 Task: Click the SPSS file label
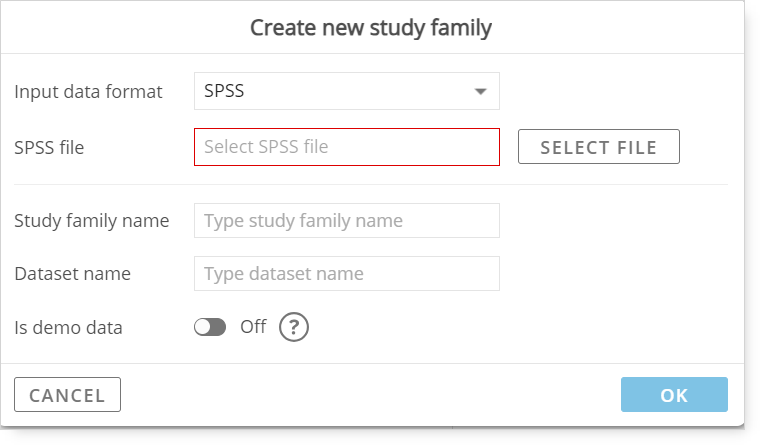[49, 147]
